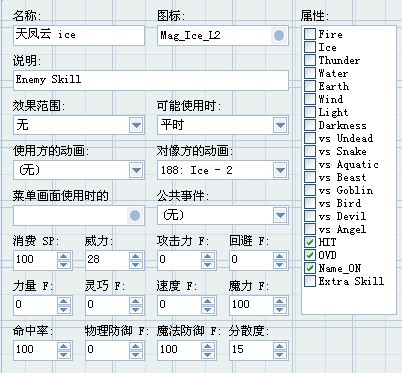This screenshot has width=402, height=373.
Task: Toggle vs Devil checkbox
Action: (x=310, y=216)
